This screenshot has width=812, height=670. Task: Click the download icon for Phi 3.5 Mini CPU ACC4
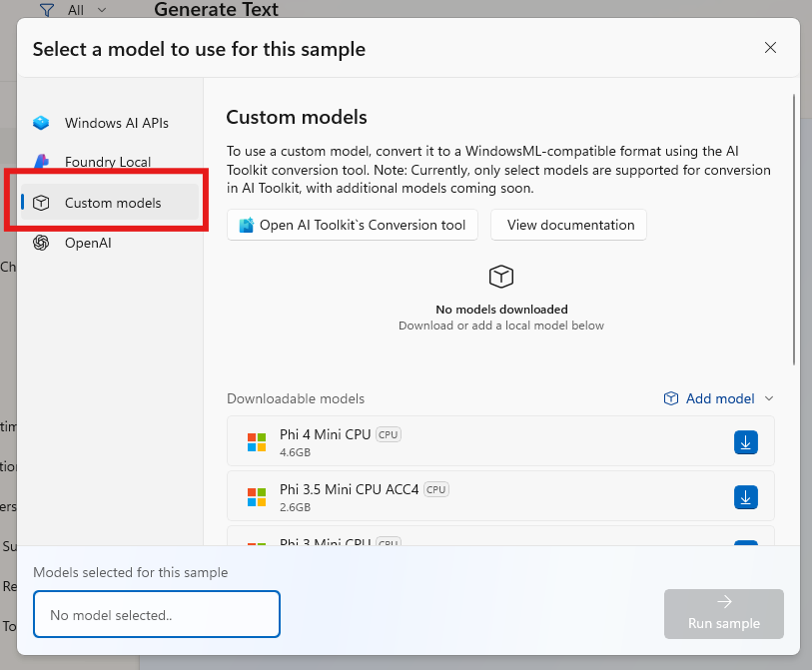pyautogui.click(x=745, y=496)
